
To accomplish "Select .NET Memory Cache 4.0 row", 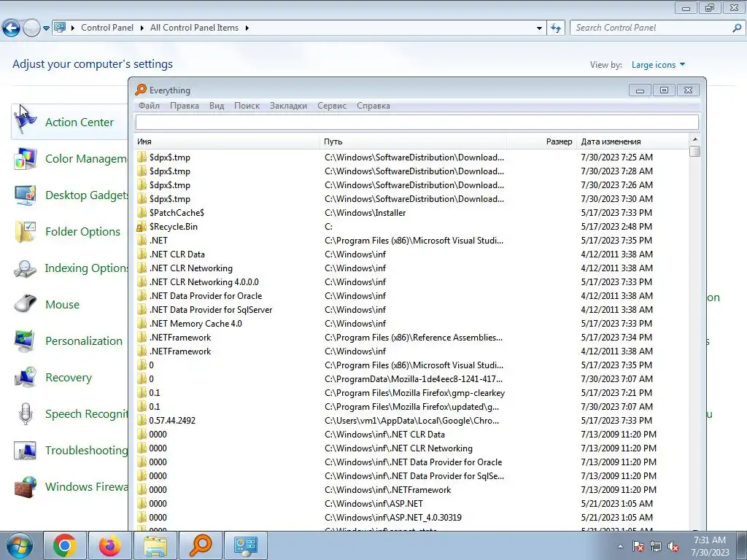I will click(412, 323).
